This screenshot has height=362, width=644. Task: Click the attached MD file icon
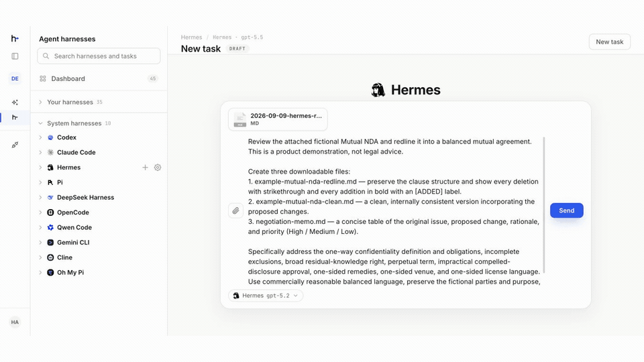click(x=240, y=119)
